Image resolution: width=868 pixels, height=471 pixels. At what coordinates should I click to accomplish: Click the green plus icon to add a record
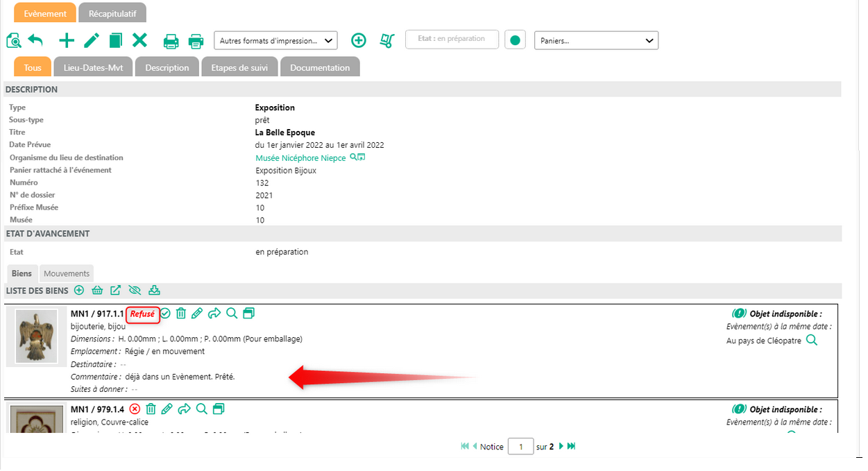pyautogui.click(x=67, y=40)
